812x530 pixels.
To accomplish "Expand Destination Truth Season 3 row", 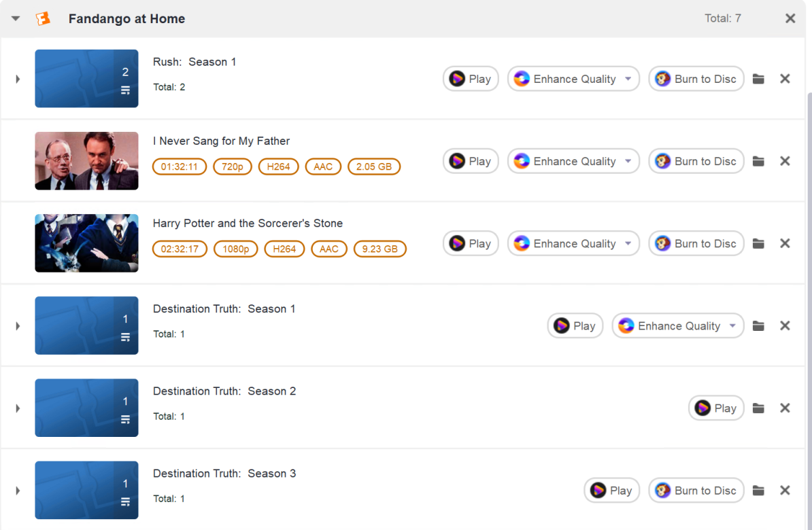I will tap(18, 490).
